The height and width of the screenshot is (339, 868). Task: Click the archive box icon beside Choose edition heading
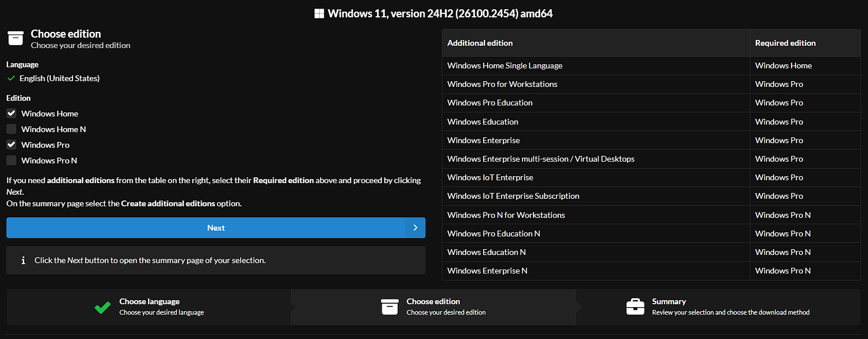click(16, 38)
